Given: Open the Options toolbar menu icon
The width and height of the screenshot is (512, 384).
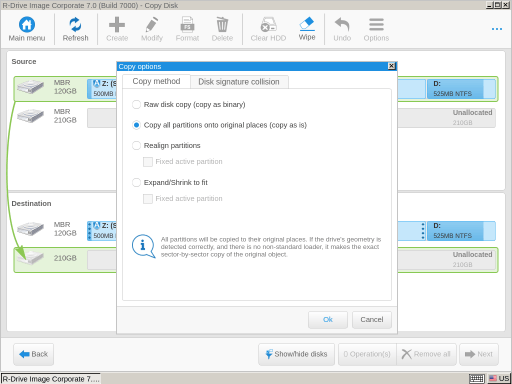Looking at the screenshot, I should pyautogui.click(x=376, y=25).
